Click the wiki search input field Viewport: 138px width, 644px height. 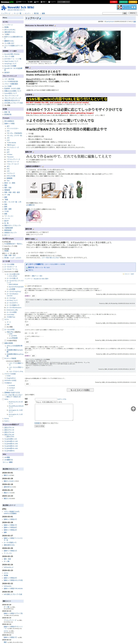[x=112, y=13]
